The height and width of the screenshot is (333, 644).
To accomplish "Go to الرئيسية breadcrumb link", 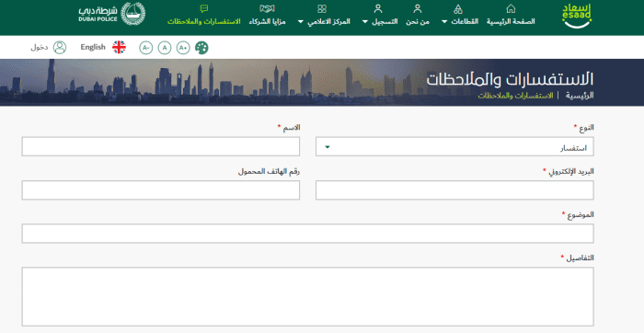I will (580, 96).
